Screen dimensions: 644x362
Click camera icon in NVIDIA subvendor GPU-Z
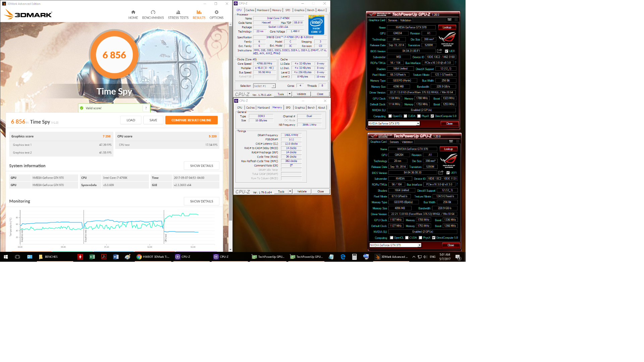click(x=451, y=141)
